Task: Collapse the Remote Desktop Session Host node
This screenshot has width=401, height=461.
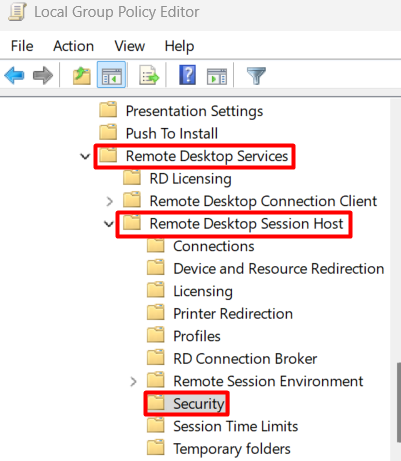Action: tap(109, 224)
